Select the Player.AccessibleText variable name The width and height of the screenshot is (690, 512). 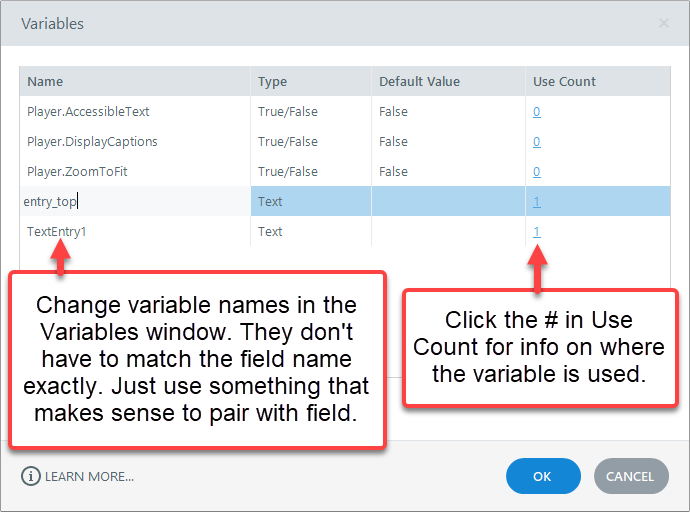(x=88, y=112)
